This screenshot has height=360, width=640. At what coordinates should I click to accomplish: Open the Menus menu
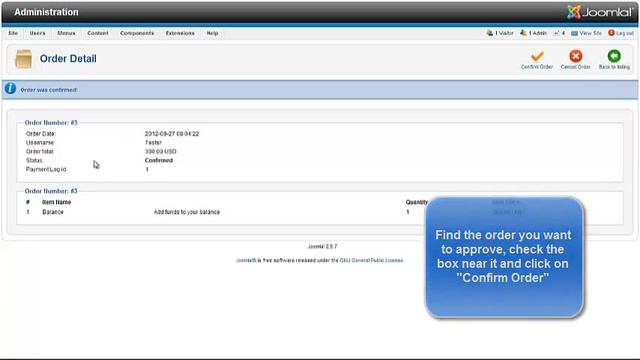pyautogui.click(x=66, y=33)
